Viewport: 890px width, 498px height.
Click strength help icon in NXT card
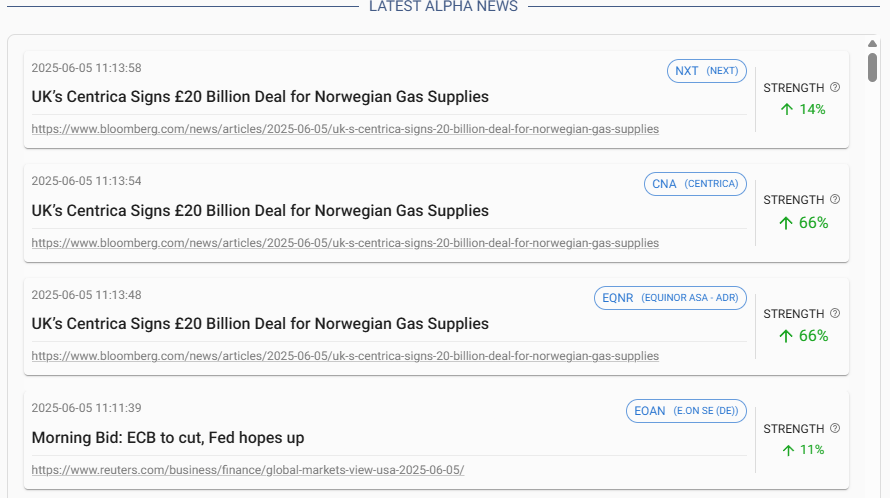(835, 87)
